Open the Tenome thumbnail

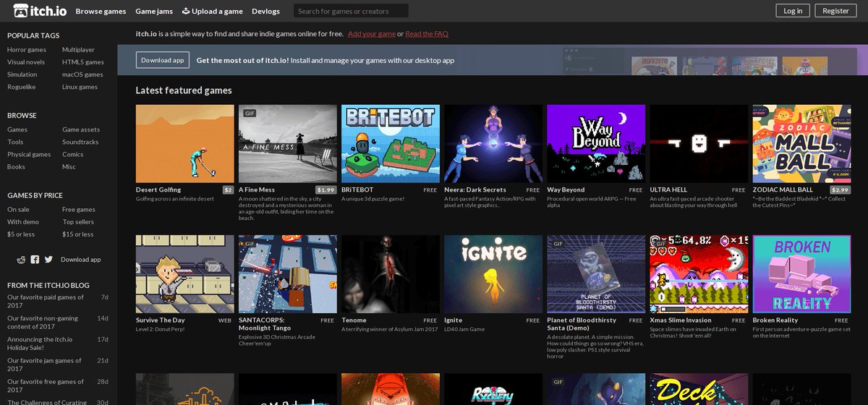click(x=391, y=274)
